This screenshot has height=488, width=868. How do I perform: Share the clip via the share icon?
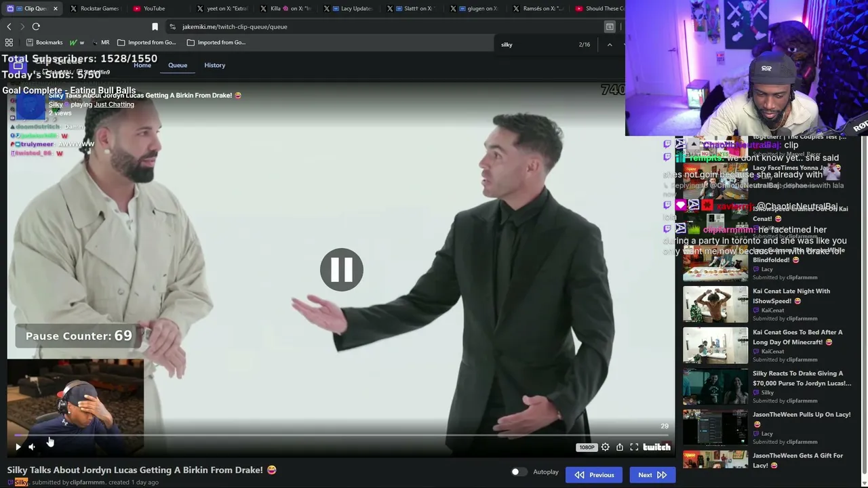pyautogui.click(x=620, y=447)
